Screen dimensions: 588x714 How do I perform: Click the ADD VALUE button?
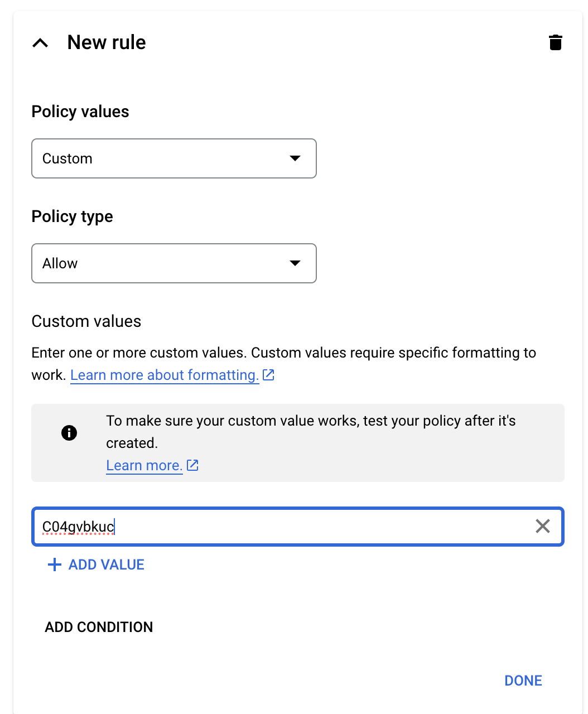pos(96,565)
